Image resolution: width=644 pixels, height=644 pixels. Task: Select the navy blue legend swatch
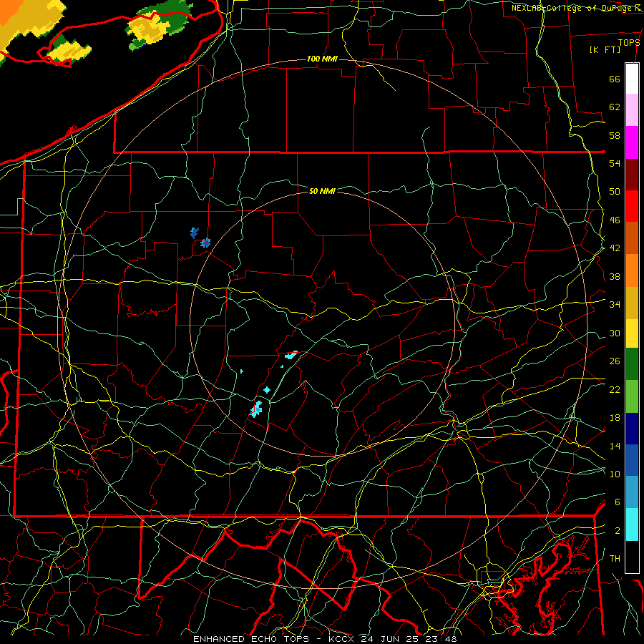[x=632, y=429]
